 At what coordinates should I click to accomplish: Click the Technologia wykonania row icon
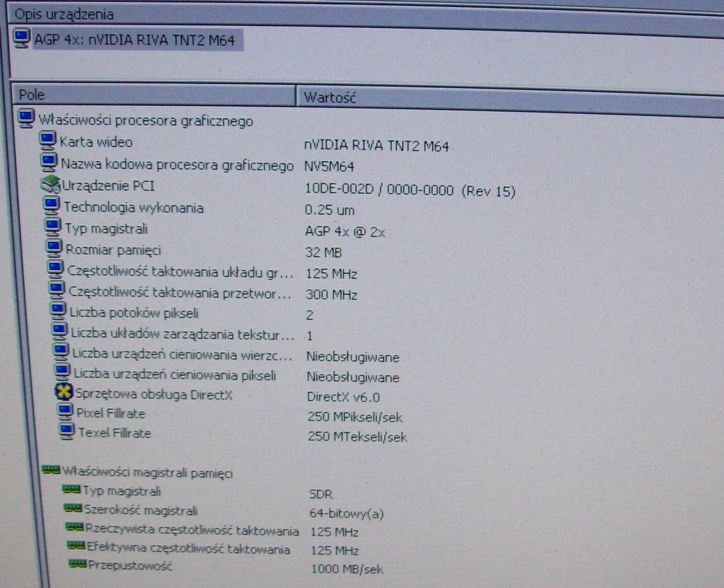coord(52,205)
